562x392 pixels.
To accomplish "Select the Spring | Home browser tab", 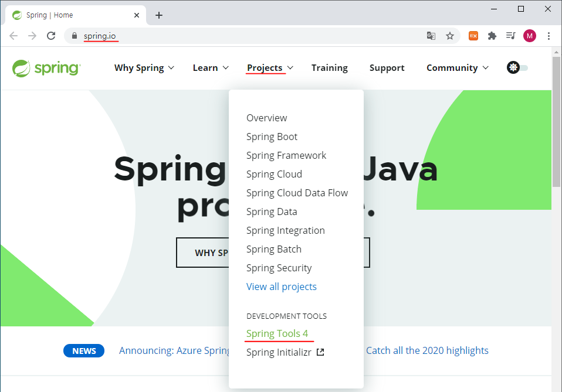I will point(75,15).
